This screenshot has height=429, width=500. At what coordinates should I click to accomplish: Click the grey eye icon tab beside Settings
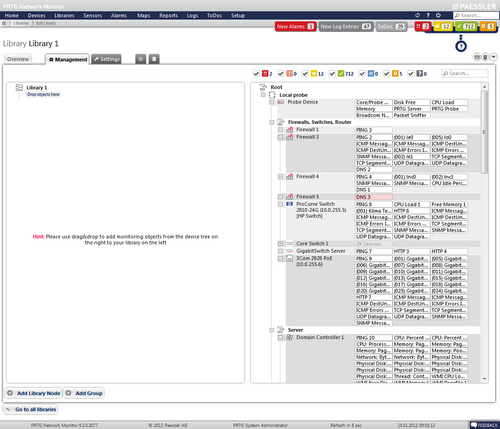pos(141,59)
